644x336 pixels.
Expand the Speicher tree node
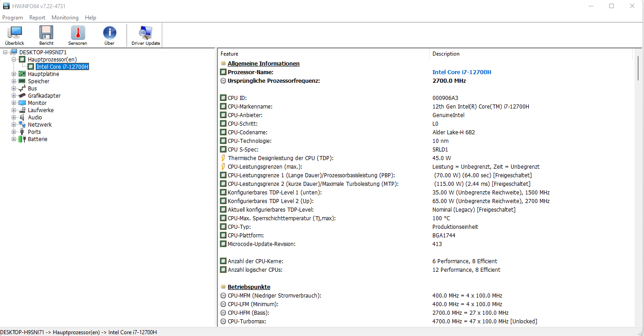(x=14, y=81)
